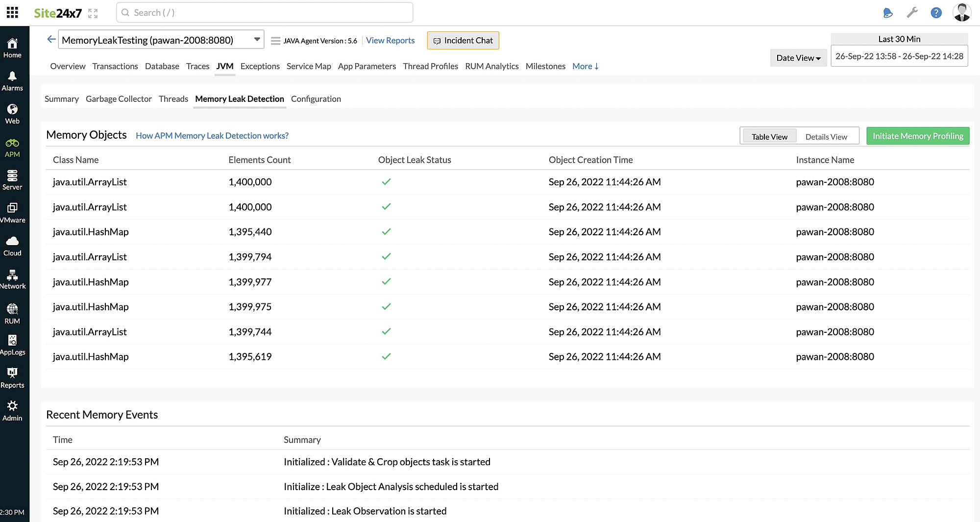Click Object Creation Time column header
This screenshot has height=522, width=980.
tap(591, 160)
